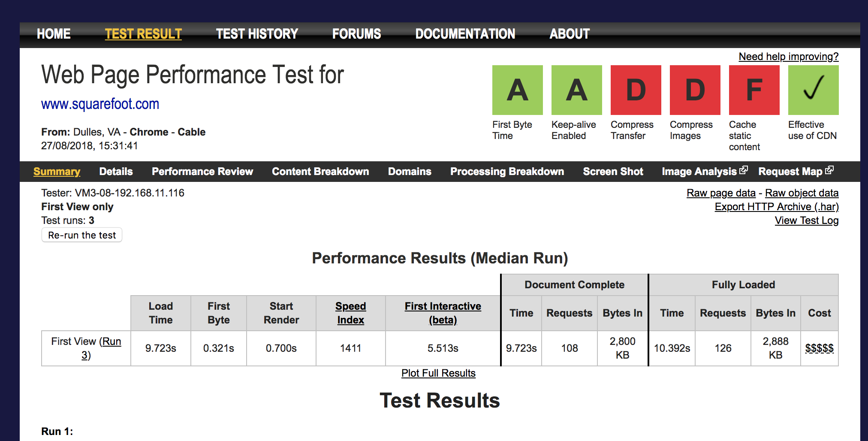Click the Start Render value 0.700s
The width and height of the screenshot is (868, 441).
281,348
